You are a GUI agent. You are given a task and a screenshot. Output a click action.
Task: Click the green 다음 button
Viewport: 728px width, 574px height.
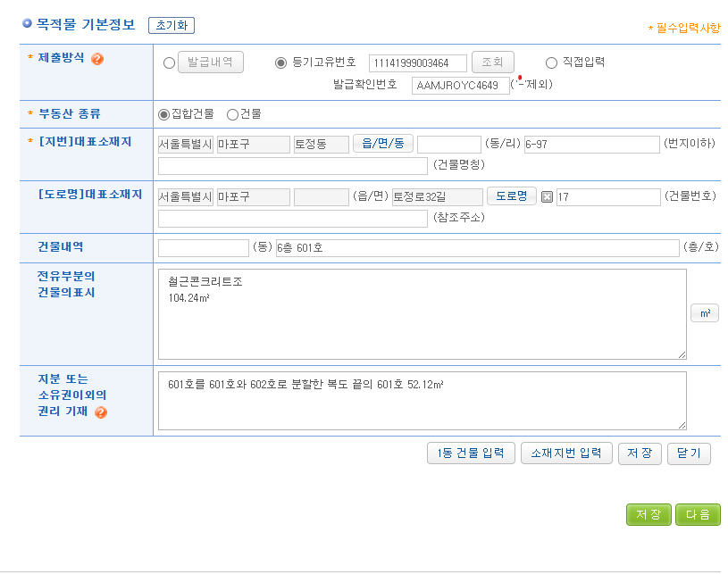[698, 514]
